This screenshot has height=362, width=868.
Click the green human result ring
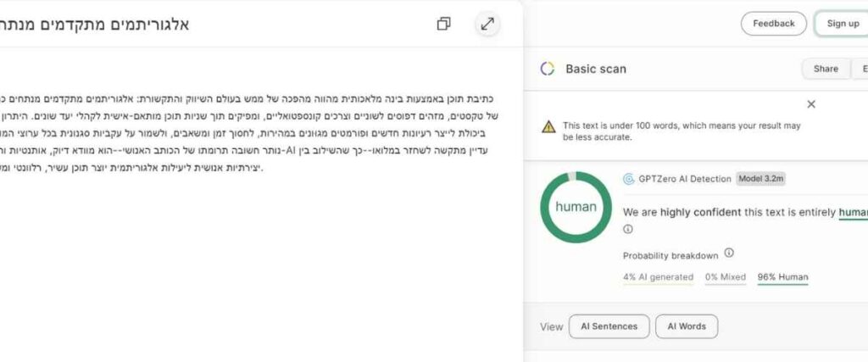pyautogui.click(x=576, y=207)
